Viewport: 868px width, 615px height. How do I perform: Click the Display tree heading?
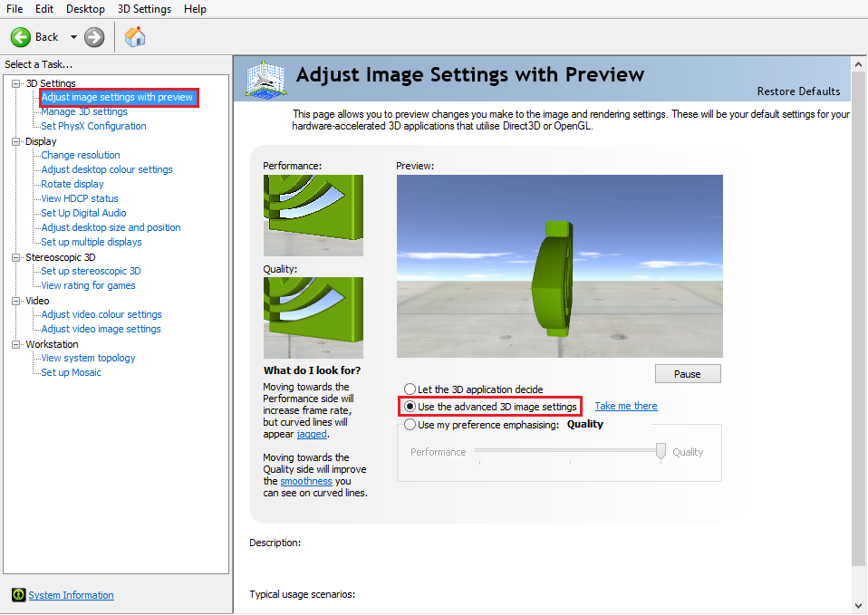point(41,141)
